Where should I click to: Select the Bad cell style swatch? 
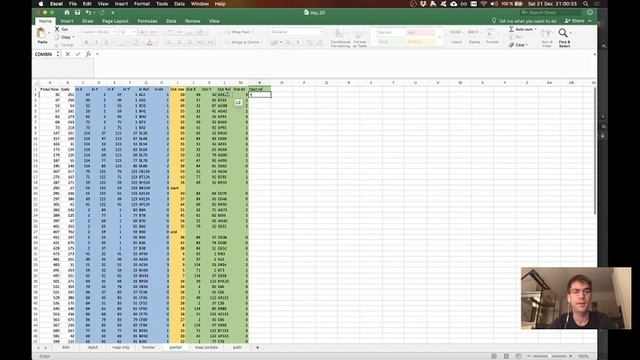pos(420,32)
